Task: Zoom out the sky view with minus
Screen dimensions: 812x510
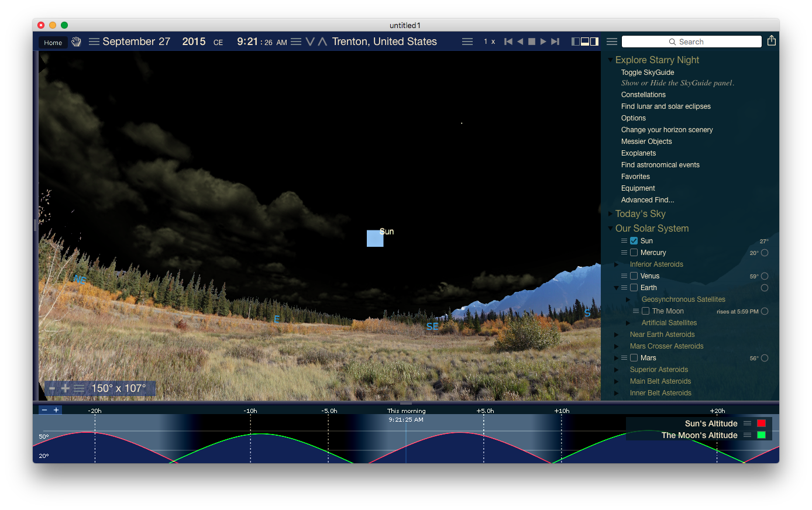Action: pos(52,388)
